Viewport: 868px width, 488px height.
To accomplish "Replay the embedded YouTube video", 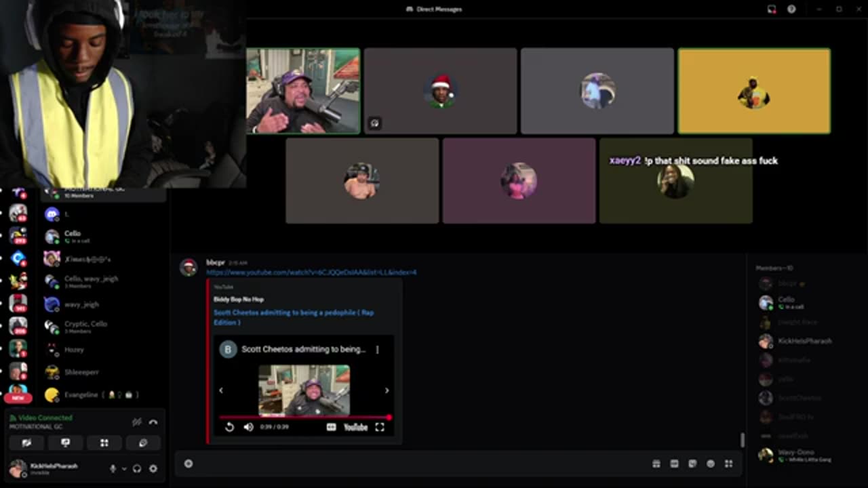I will [x=229, y=427].
